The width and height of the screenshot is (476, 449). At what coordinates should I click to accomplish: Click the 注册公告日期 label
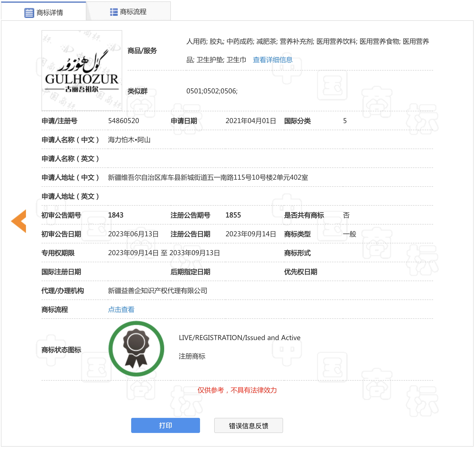(x=190, y=234)
